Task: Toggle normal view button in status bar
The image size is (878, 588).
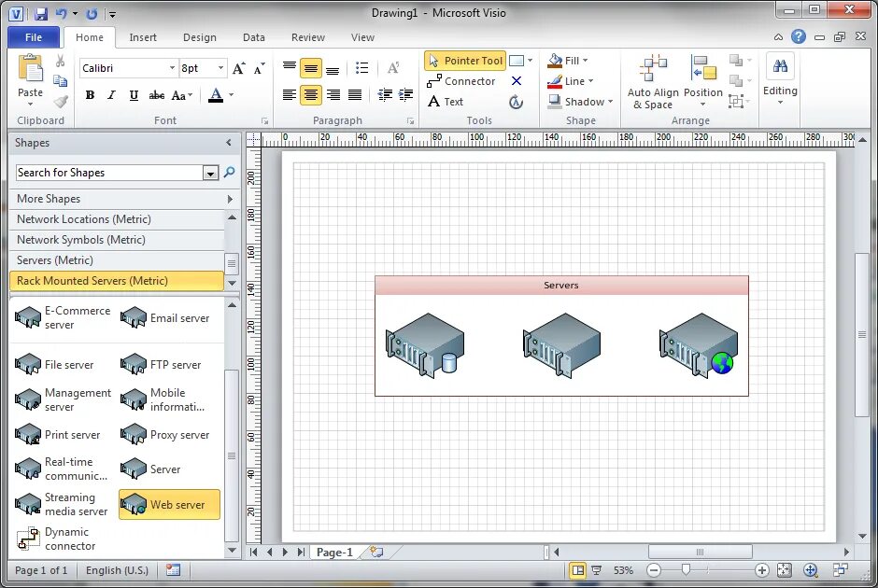Action: point(577,570)
